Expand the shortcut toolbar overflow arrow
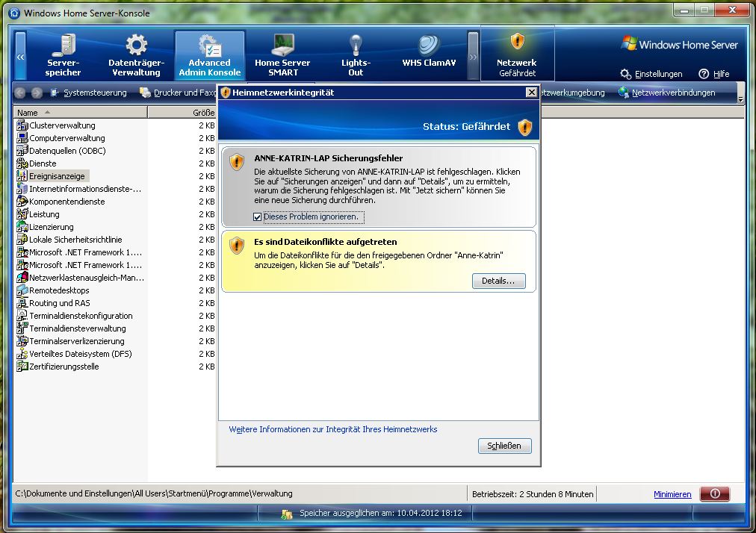Image resolution: width=756 pixels, height=533 pixels. 740,99
